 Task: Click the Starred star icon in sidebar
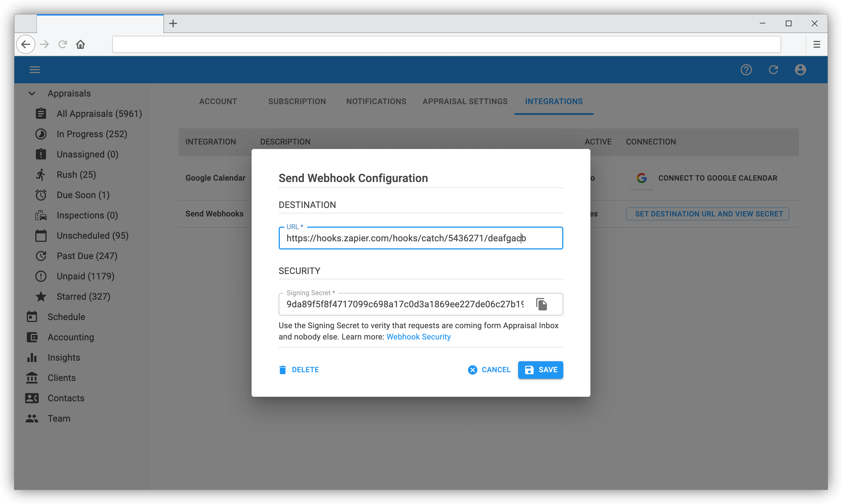point(41,297)
